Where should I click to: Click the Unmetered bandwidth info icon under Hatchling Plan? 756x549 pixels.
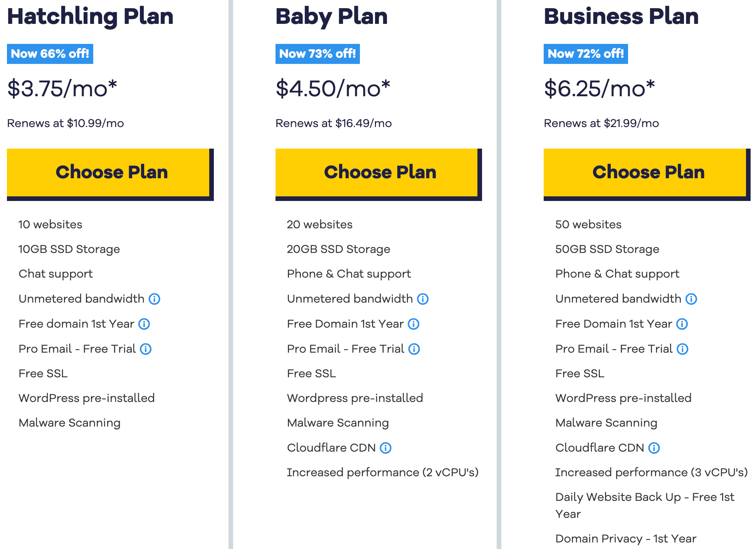pyautogui.click(x=154, y=299)
